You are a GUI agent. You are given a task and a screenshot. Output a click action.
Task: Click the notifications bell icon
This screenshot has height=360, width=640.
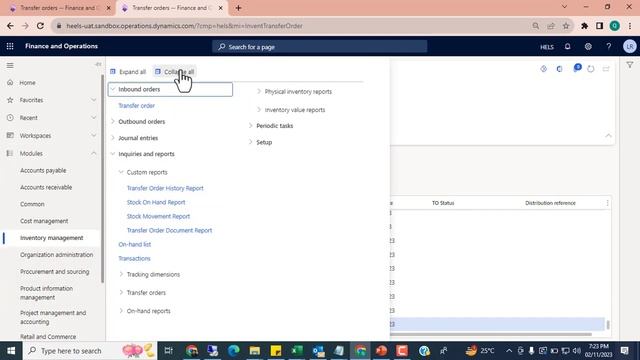tap(567, 47)
